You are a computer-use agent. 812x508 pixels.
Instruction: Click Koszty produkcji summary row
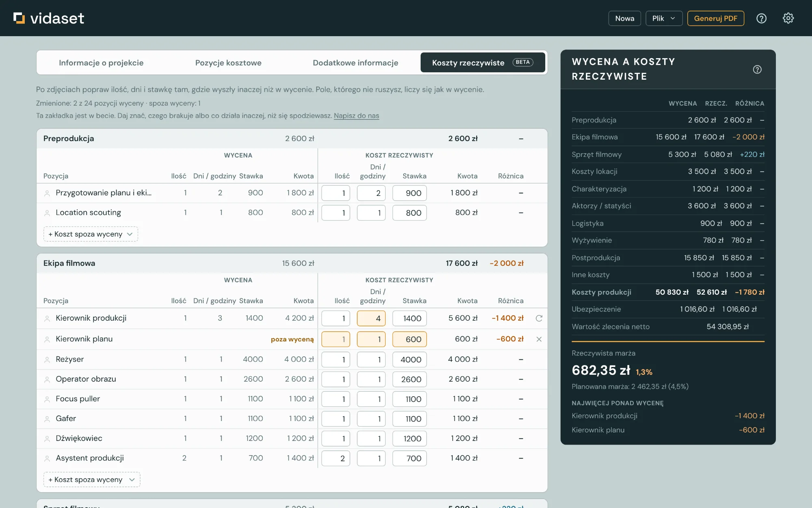click(668, 292)
